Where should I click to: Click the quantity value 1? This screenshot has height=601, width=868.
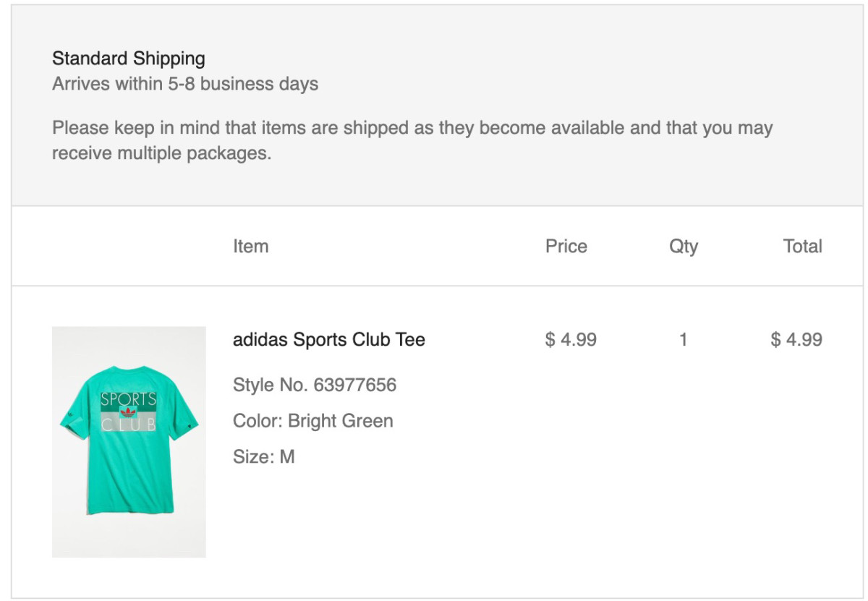click(683, 339)
